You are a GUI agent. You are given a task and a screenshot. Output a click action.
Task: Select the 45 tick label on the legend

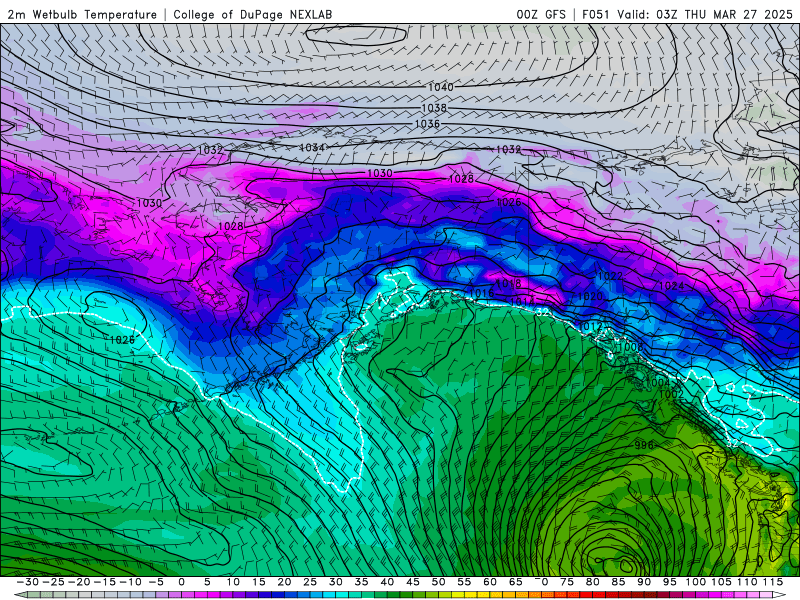[x=412, y=582]
